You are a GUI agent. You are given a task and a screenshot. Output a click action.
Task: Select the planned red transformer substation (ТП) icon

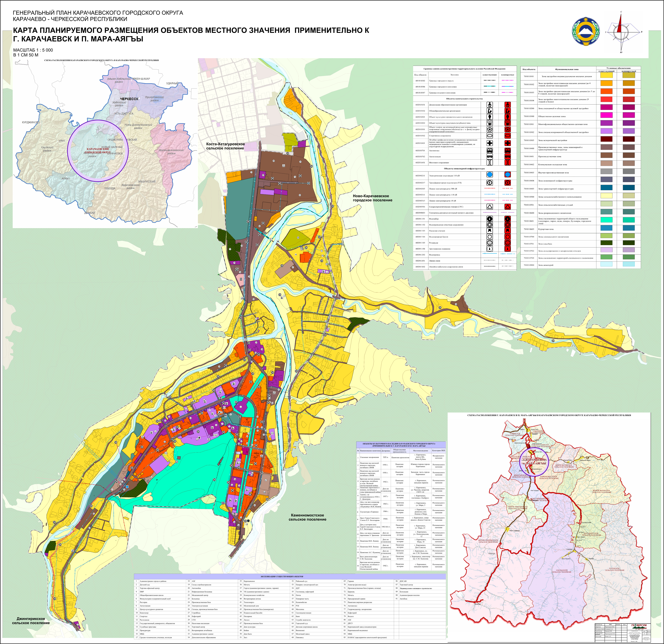click(x=508, y=183)
